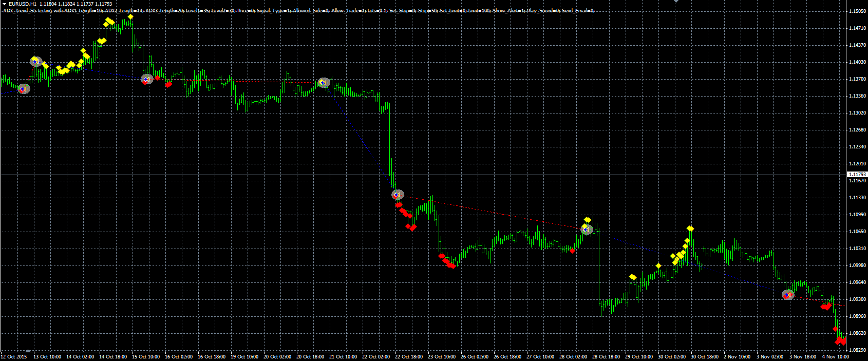Click the current price label 1.11793

[x=856, y=175]
